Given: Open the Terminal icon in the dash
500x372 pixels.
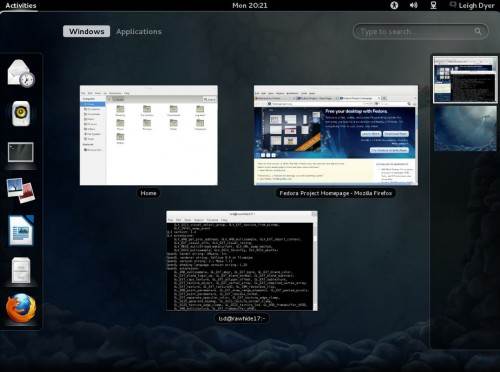Looking at the screenshot, I should click(21, 152).
